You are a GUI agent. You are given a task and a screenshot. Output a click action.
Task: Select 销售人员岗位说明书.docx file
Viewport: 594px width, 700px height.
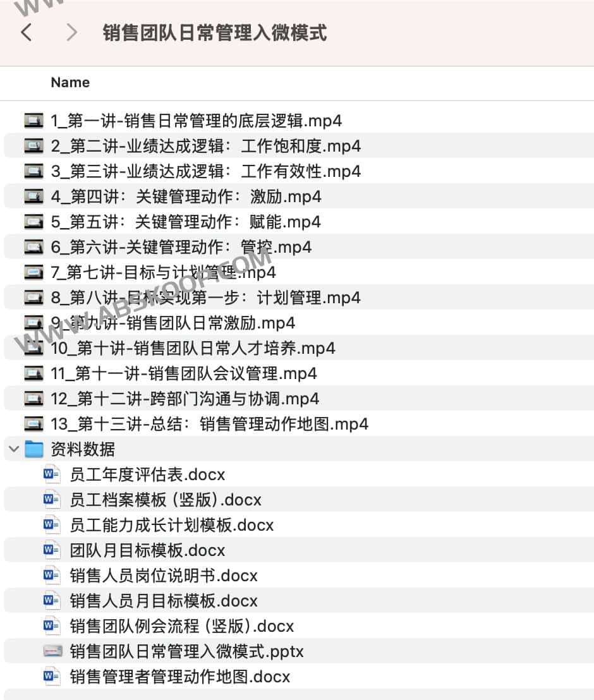tap(164, 576)
